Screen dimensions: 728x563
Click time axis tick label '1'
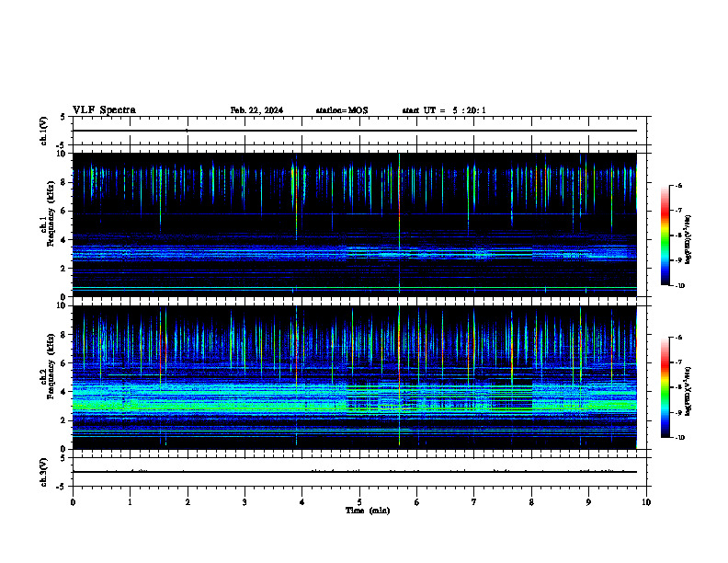[130, 502]
